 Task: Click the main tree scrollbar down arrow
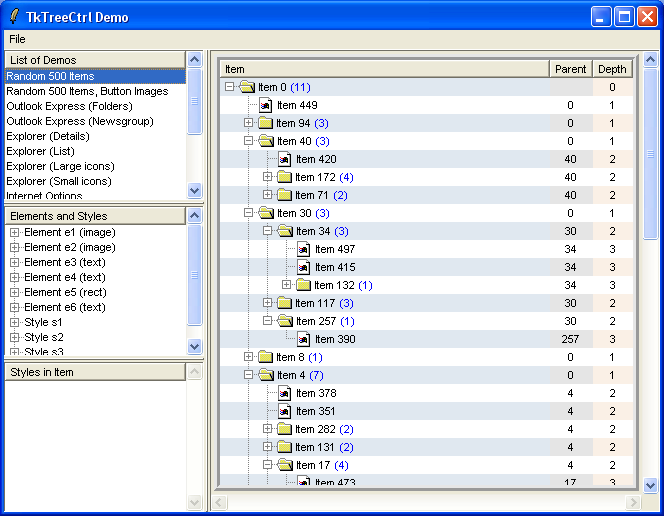(650, 485)
